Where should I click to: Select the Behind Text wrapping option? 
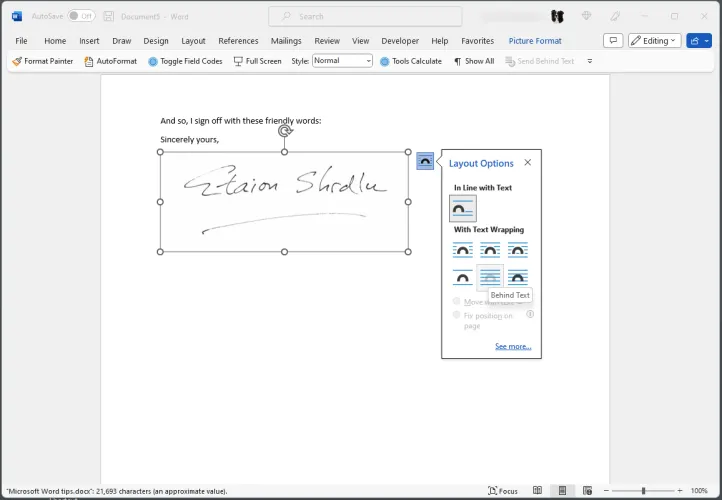click(x=490, y=277)
